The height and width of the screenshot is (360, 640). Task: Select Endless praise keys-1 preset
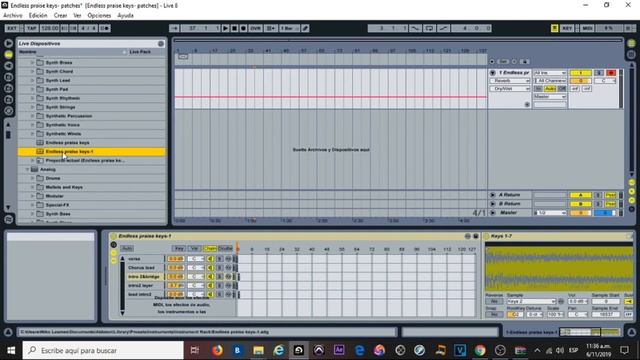[92, 151]
